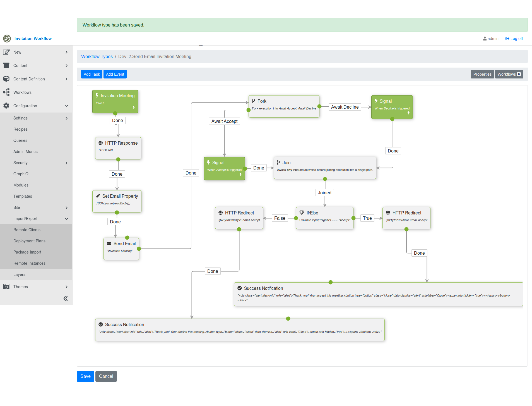Click the envelope icon on Send Email task

pyautogui.click(x=109, y=243)
